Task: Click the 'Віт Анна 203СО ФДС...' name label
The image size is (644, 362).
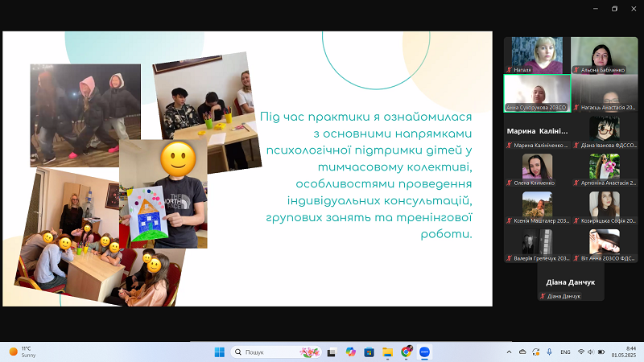Action: tap(608, 258)
